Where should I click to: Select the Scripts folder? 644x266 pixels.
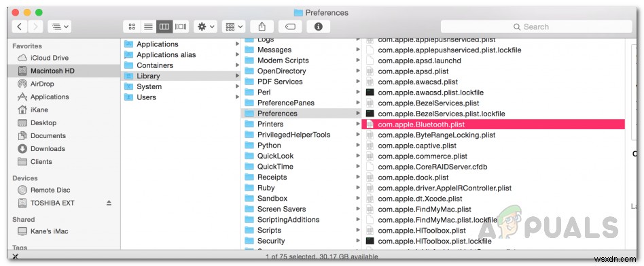[x=302, y=231]
